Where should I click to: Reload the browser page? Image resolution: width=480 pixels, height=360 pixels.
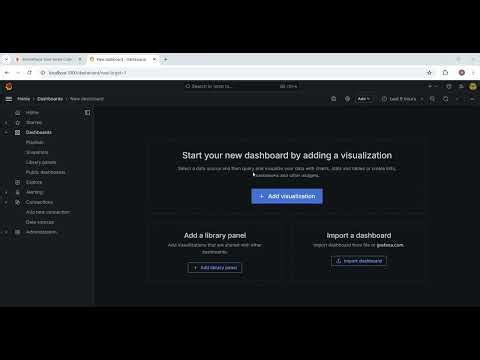tap(29, 73)
